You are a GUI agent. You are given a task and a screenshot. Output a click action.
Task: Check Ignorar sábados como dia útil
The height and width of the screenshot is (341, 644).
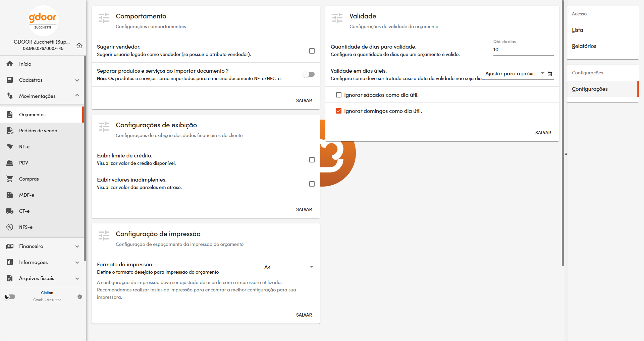[339, 95]
